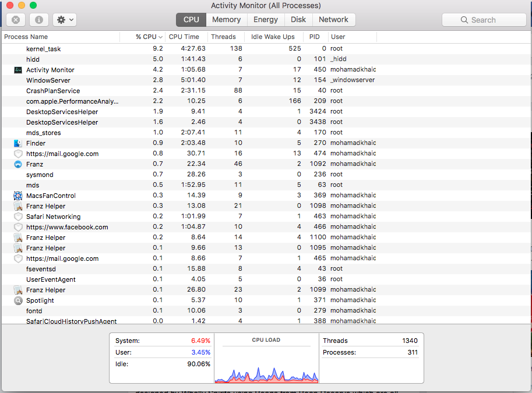
Task: Click the green zoom window button
Action: coord(33,5)
